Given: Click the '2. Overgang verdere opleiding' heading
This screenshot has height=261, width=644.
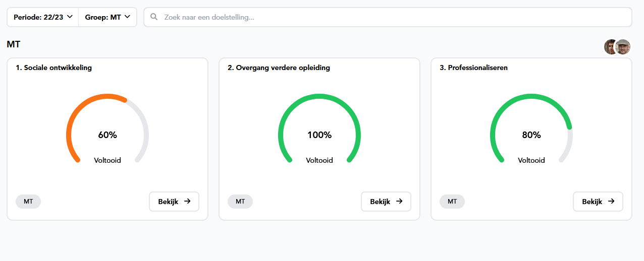Looking at the screenshot, I should pos(279,68).
